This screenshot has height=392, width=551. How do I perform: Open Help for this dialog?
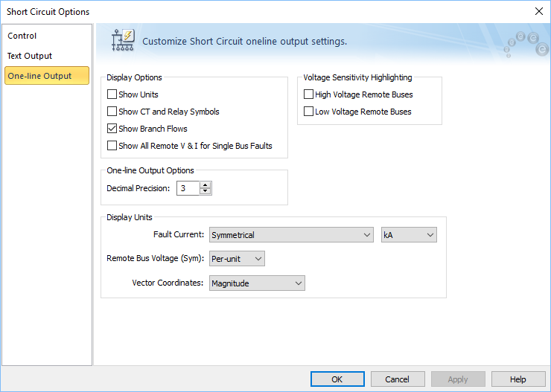point(518,379)
